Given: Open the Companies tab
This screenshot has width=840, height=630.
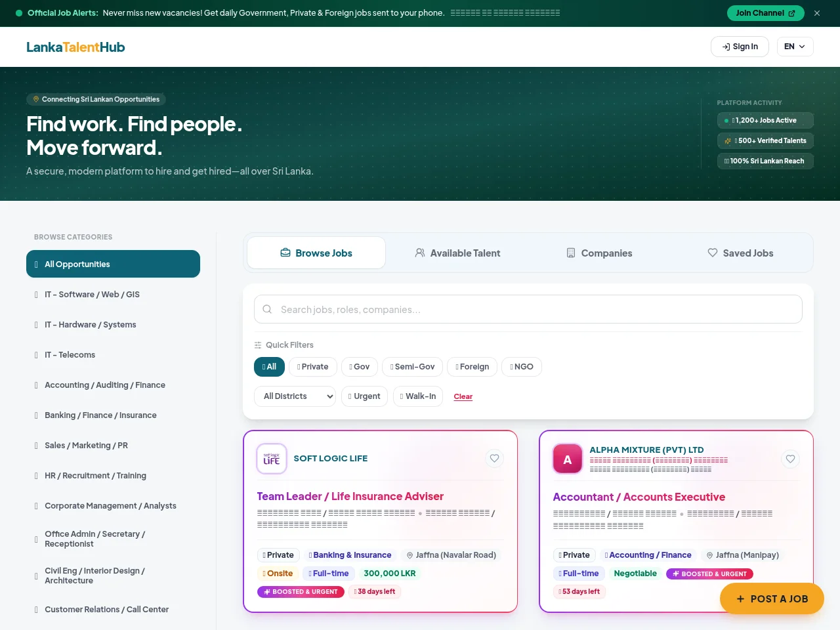Looking at the screenshot, I should pyautogui.click(x=599, y=253).
